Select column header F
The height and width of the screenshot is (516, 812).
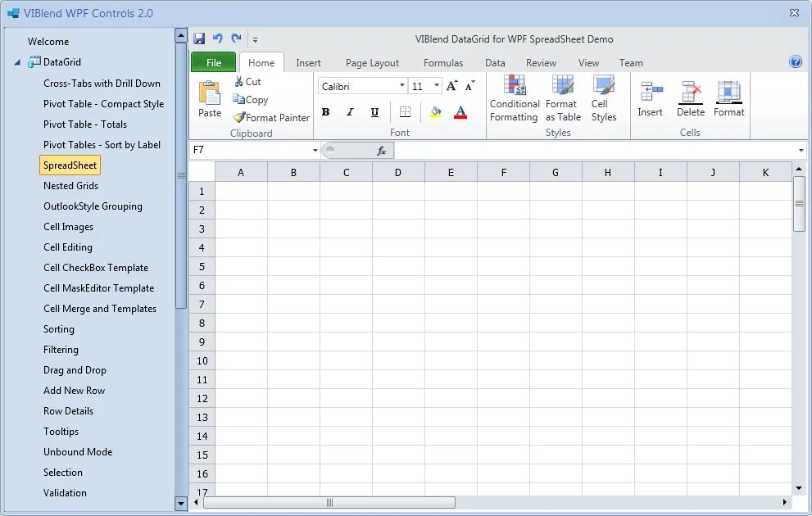pyautogui.click(x=503, y=172)
